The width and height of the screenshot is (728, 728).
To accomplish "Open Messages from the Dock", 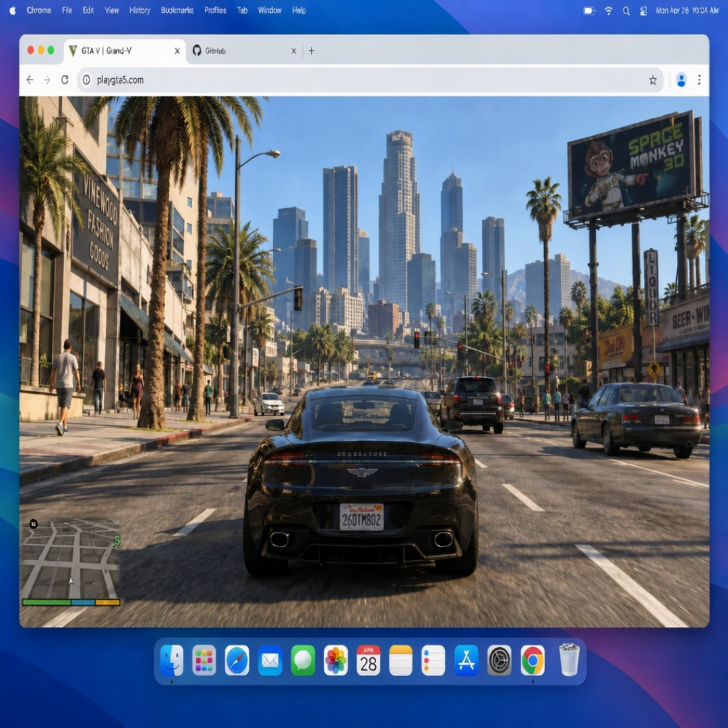I will click(x=303, y=660).
